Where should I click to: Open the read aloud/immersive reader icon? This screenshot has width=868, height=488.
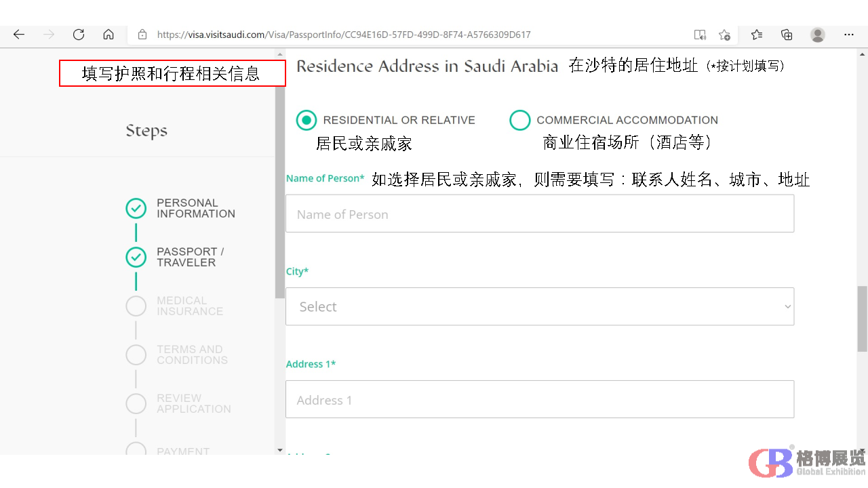tap(700, 35)
